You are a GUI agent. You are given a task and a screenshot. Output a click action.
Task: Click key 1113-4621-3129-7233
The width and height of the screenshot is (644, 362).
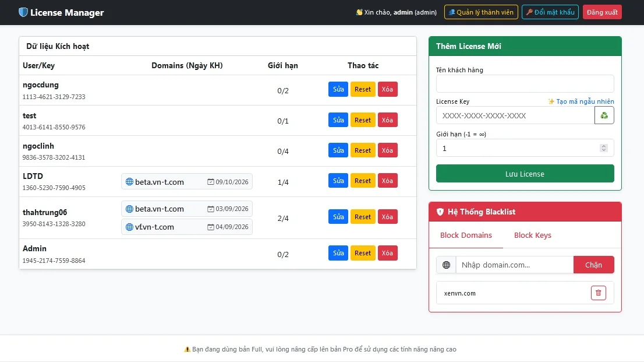click(x=54, y=97)
